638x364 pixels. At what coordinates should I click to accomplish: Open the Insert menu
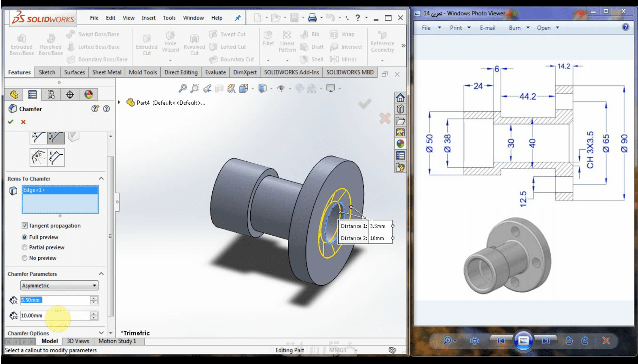(x=148, y=18)
